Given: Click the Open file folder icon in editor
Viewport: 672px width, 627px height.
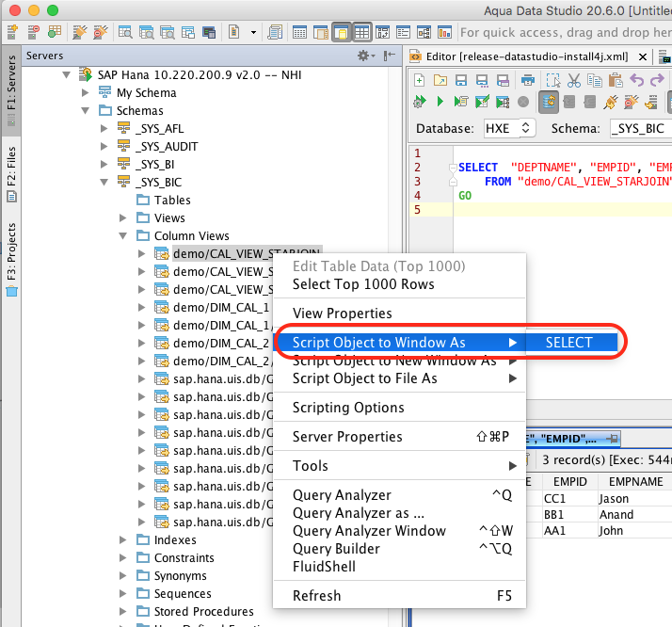Looking at the screenshot, I should pos(440,80).
